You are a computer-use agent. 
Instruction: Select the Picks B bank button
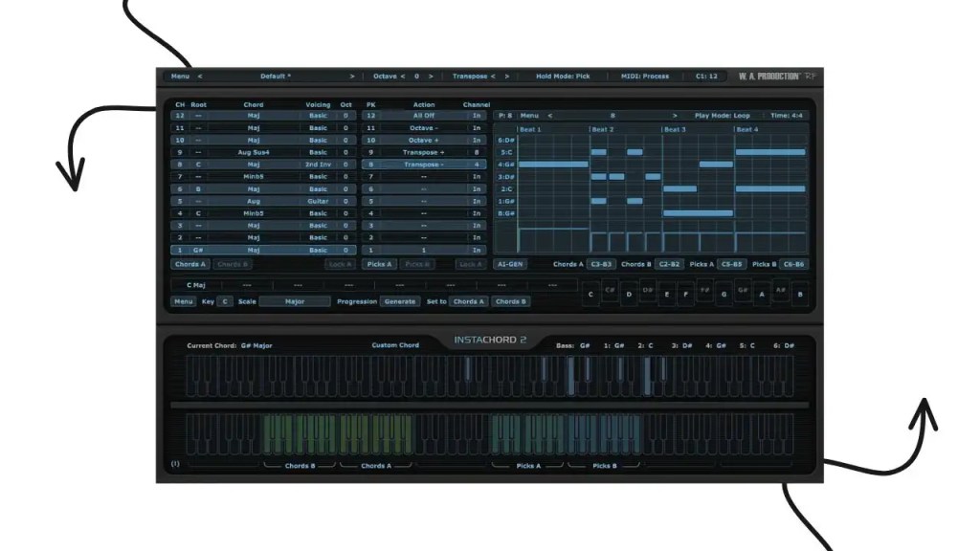pyautogui.click(x=417, y=264)
